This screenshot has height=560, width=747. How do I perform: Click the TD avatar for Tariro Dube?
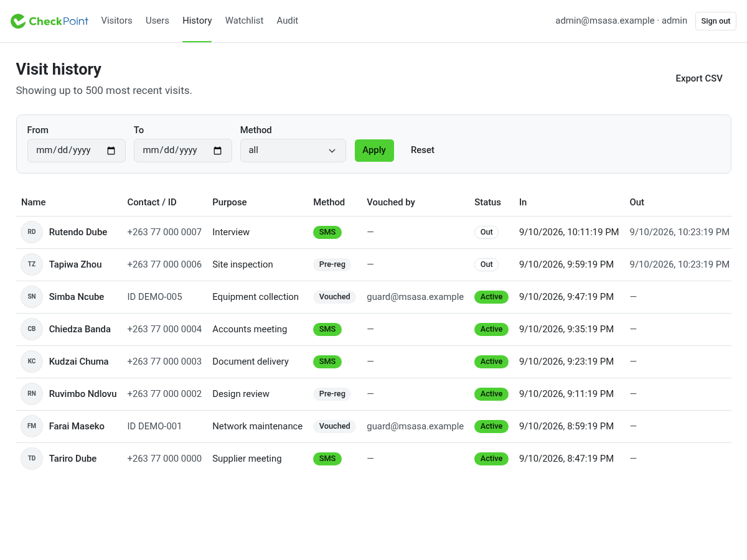point(32,459)
